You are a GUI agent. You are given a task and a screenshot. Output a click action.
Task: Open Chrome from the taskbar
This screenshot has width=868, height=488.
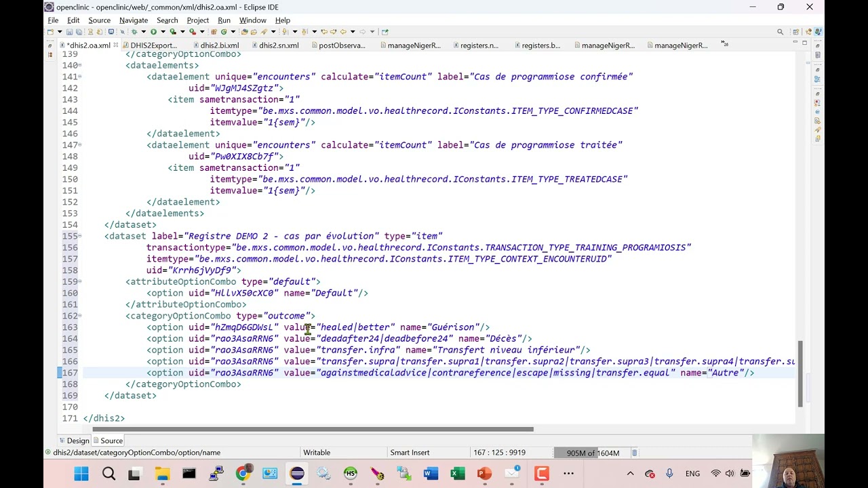(242, 473)
